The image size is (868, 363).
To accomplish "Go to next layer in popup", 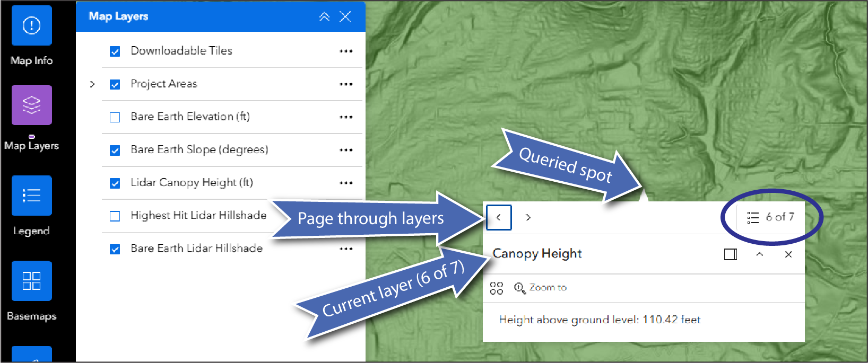I will tap(528, 217).
